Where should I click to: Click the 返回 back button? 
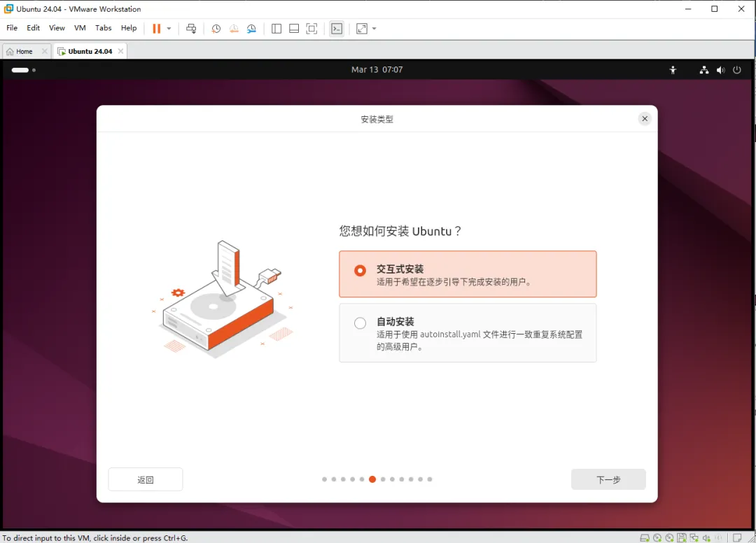pos(145,479)
